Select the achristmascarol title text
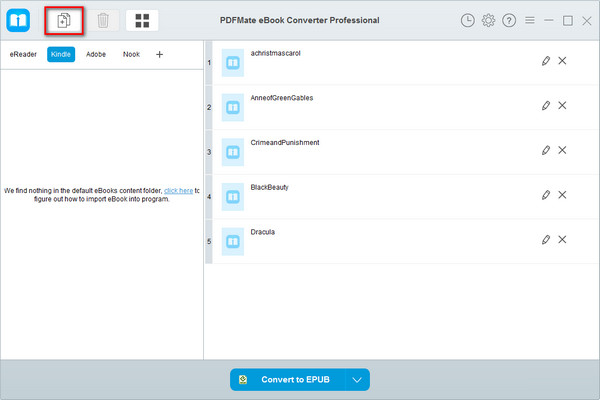 coord(276,53)
